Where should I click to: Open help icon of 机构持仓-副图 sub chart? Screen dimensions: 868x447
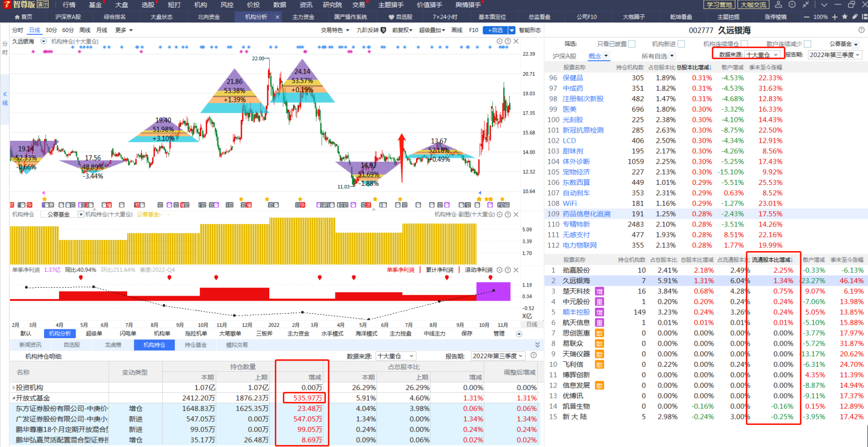508,214
